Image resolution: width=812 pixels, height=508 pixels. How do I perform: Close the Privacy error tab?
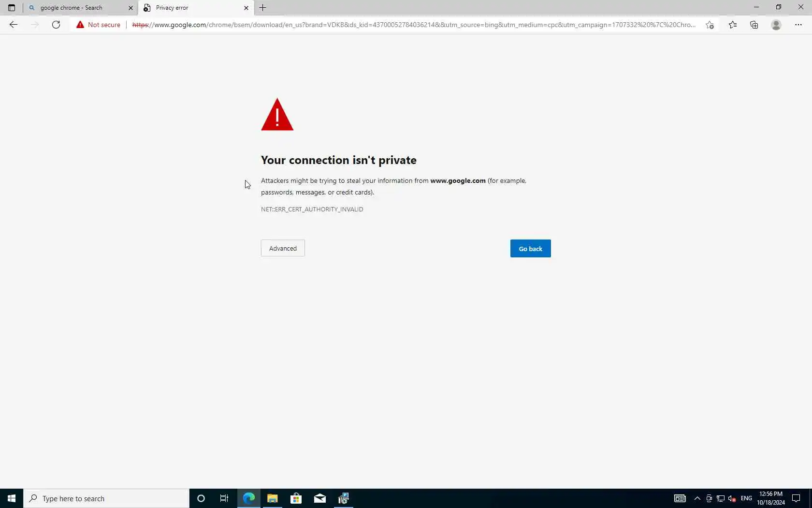click(246, 8)
